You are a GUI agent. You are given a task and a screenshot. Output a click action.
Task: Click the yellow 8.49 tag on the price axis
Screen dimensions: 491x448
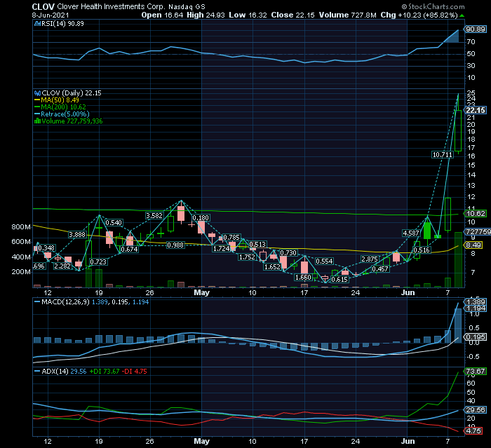[x=473, y=245]
